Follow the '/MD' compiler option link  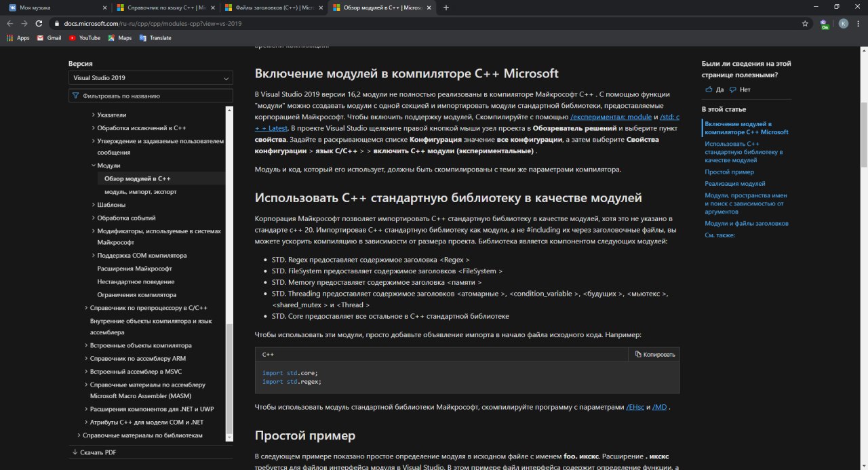tap(660, 407)
